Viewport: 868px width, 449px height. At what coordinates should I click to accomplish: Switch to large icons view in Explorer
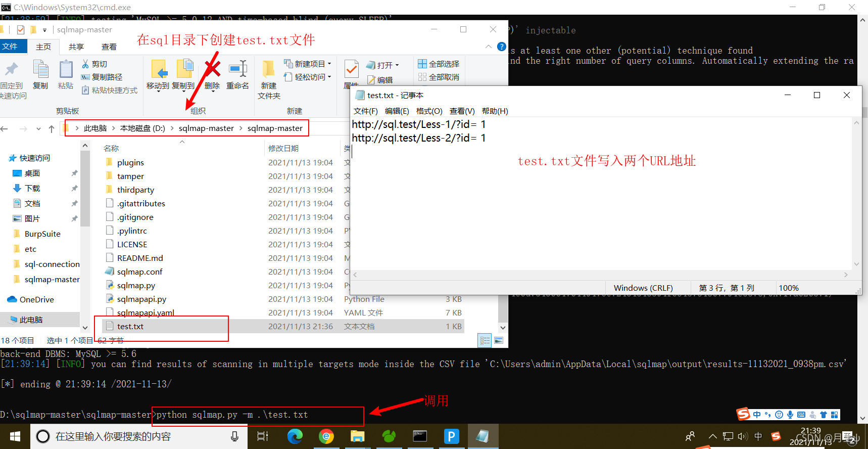click(499, 341)
